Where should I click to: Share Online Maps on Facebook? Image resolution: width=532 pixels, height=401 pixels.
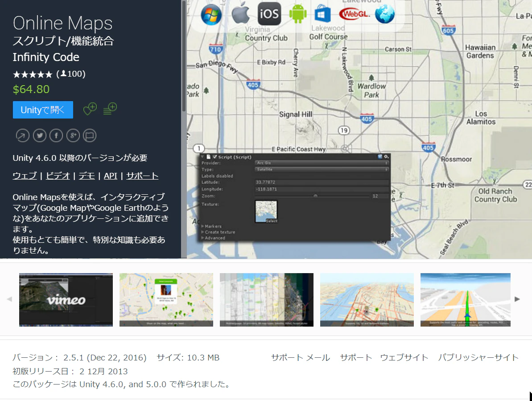click(x=56, y=135)
